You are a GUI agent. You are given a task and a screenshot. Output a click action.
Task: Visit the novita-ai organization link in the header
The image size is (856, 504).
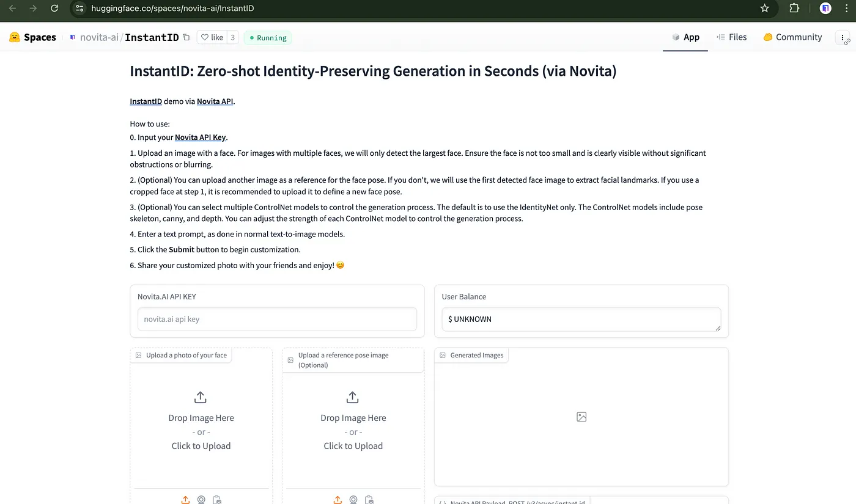tap(99, 37)
